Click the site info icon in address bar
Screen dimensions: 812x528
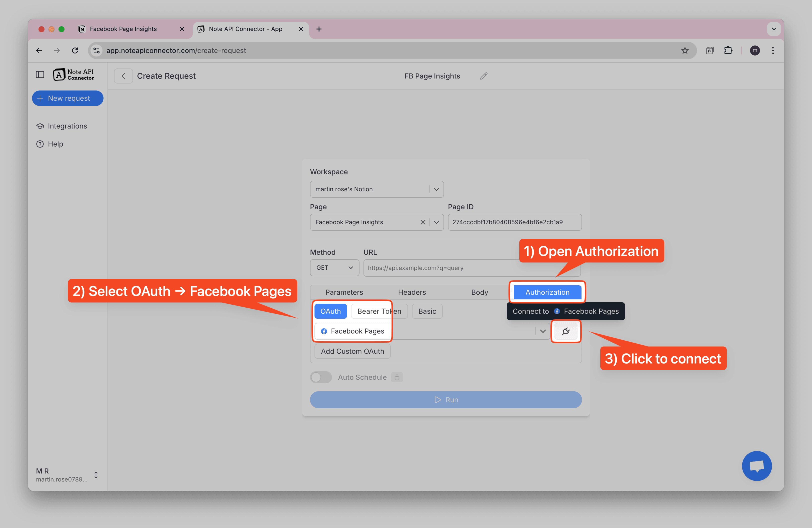[x=97, y=50]
